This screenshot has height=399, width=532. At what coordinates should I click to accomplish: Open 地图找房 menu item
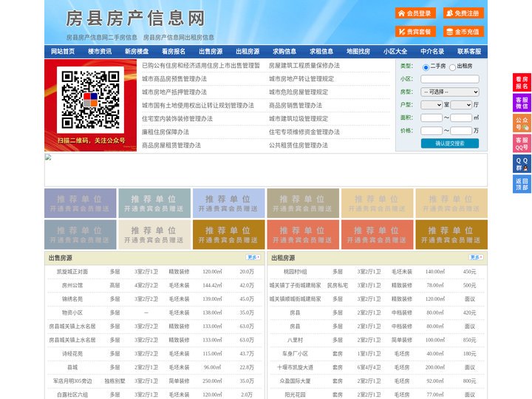click(358, 52)
